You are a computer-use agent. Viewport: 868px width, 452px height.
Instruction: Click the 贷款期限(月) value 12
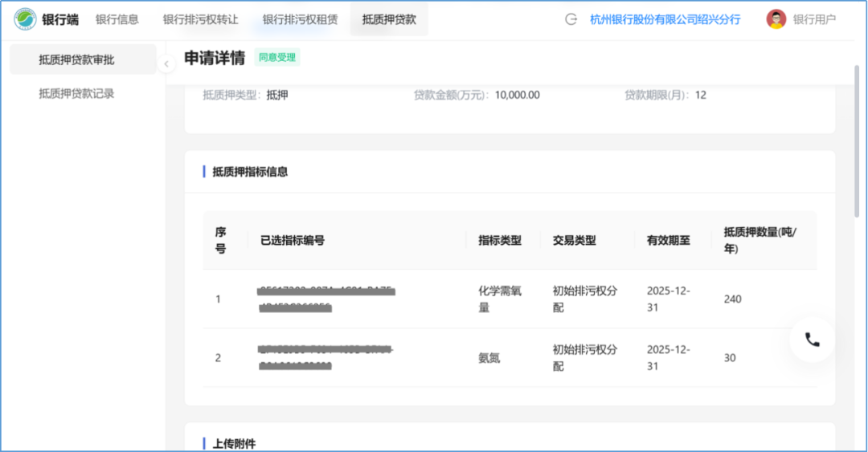700,96
